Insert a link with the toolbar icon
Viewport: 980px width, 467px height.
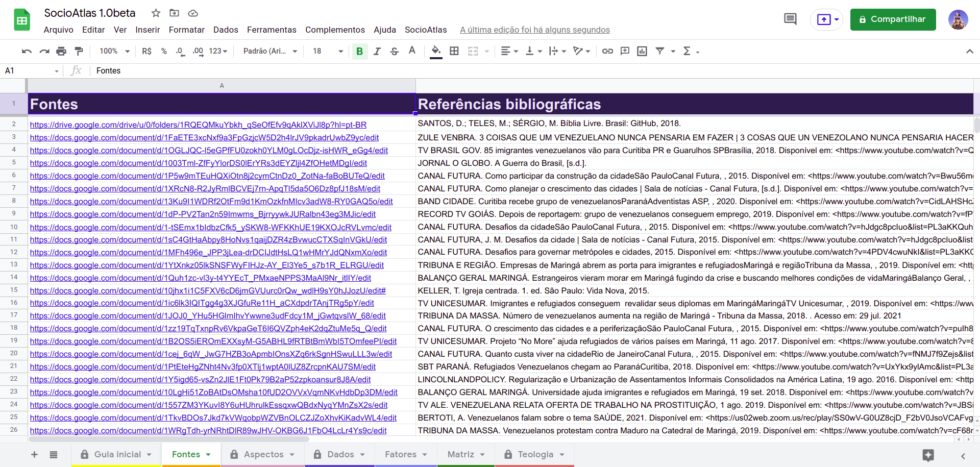tap(607, 51)
